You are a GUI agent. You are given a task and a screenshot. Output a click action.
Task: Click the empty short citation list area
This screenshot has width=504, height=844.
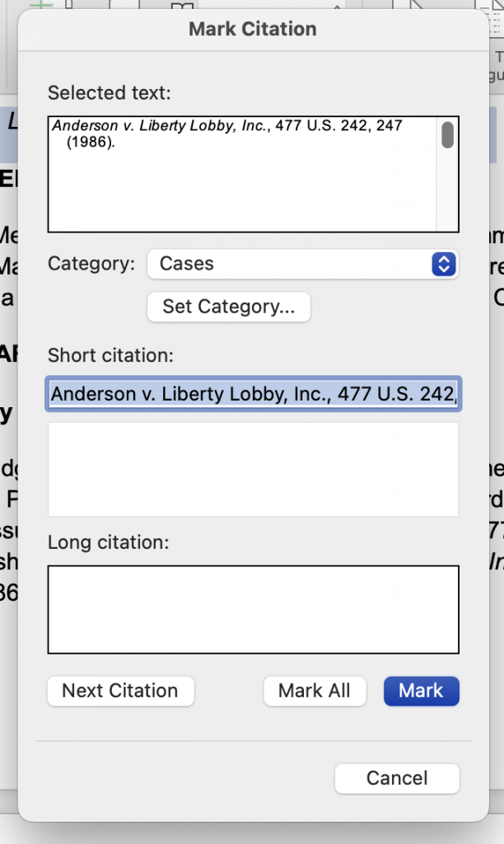pyautogui.click(x=253, y=468)
